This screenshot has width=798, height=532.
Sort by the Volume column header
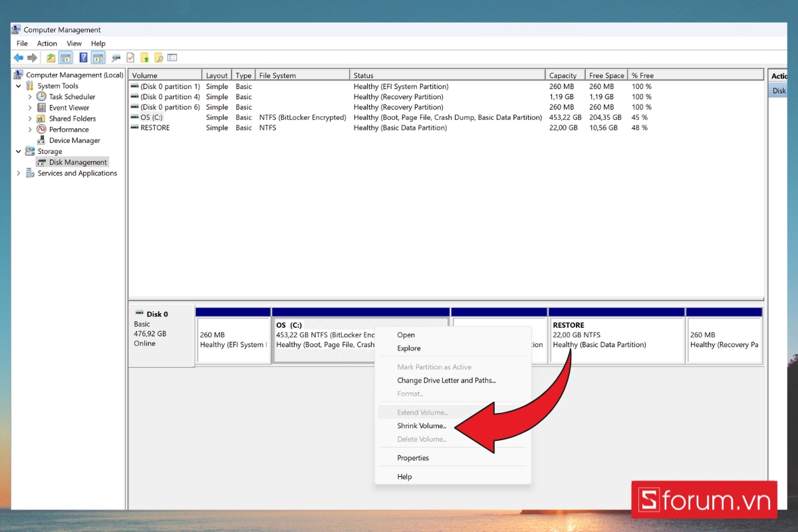[165, 75]
